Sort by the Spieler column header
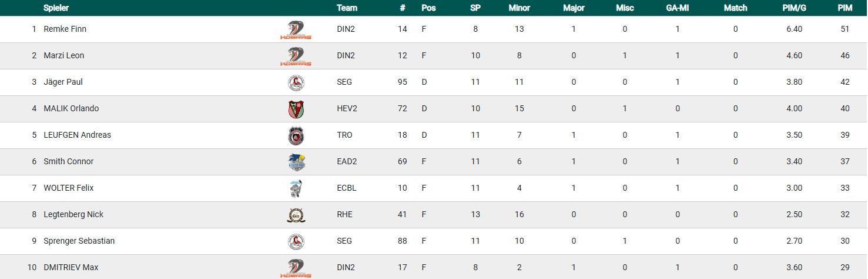 tap(56, 8)
